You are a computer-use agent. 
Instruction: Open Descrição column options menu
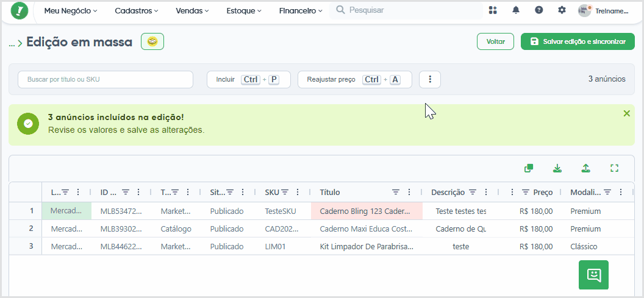[486, 192]
